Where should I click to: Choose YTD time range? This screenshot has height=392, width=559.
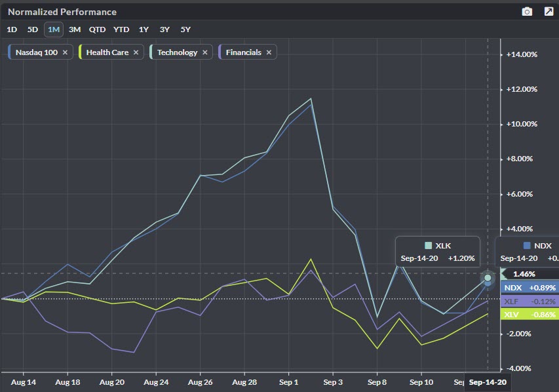pos(121,29)
